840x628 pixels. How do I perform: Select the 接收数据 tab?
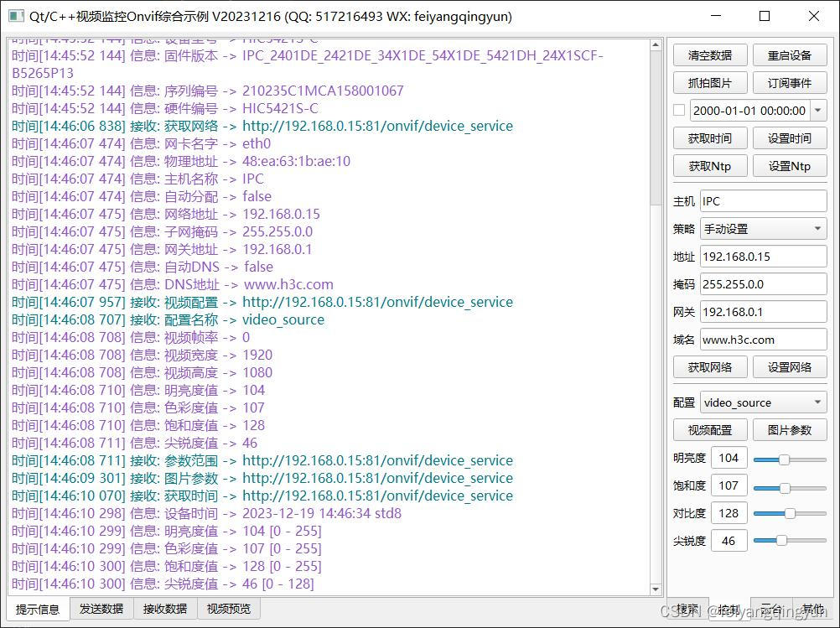point(163,609)
